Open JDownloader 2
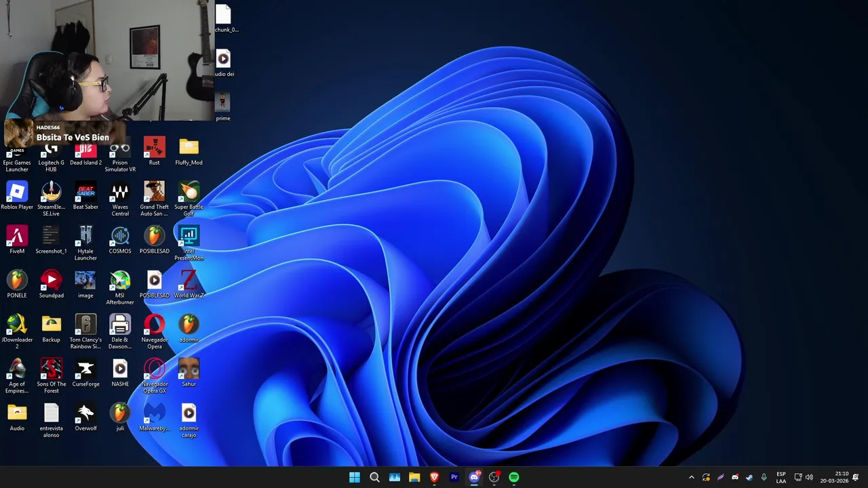 tap(17, 332)
